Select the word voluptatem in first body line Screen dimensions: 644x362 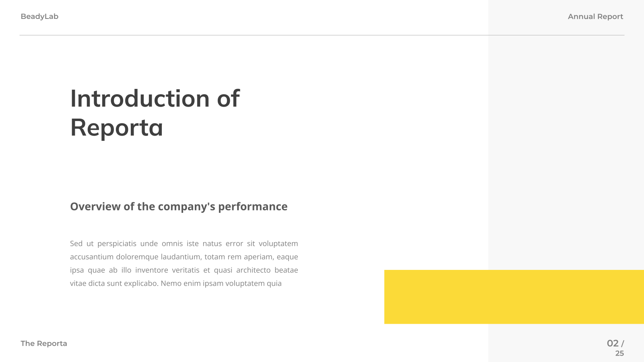tap(278, 244)
